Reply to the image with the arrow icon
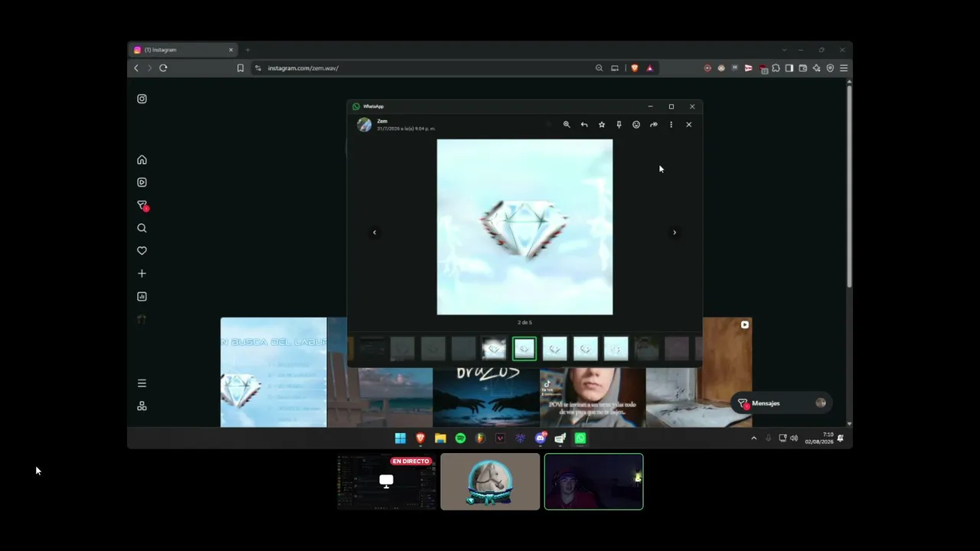This screenshot has width=980, height=551. coord(584,125)
